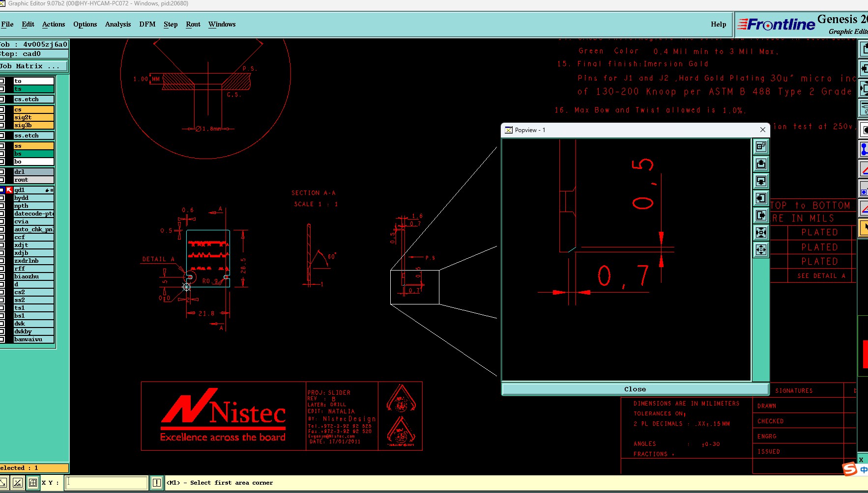Select the zxdrlnb layer
This screenshot has height=493, width=868.
[x=33, y=261]
